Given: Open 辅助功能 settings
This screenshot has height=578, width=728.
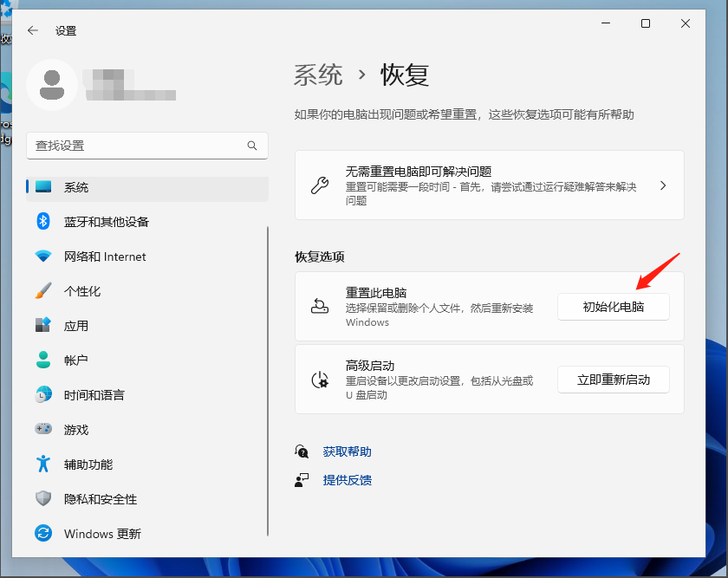Looking at the screenshot, I should pyautogui.click(x=88, y=464).
